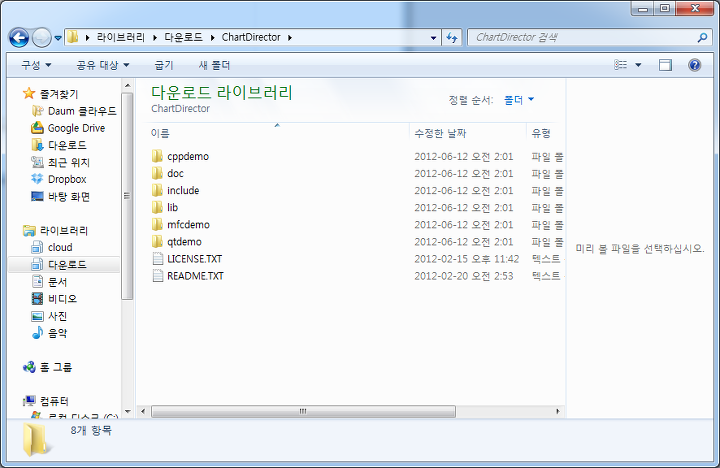This screenshot has width=720, height=468.
Task: Select 라이브러리 in the address breadcrumb
Action: 121,37
